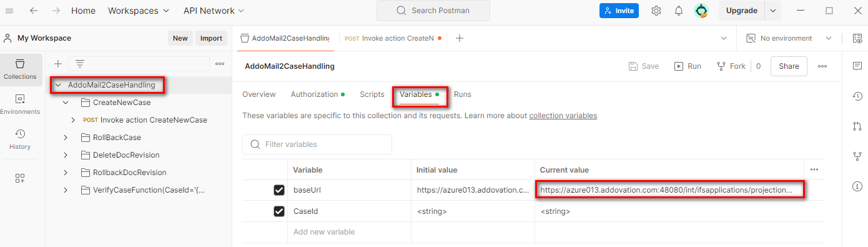Run the collection
The image size is (868, 247).
(x=688, y=66)
